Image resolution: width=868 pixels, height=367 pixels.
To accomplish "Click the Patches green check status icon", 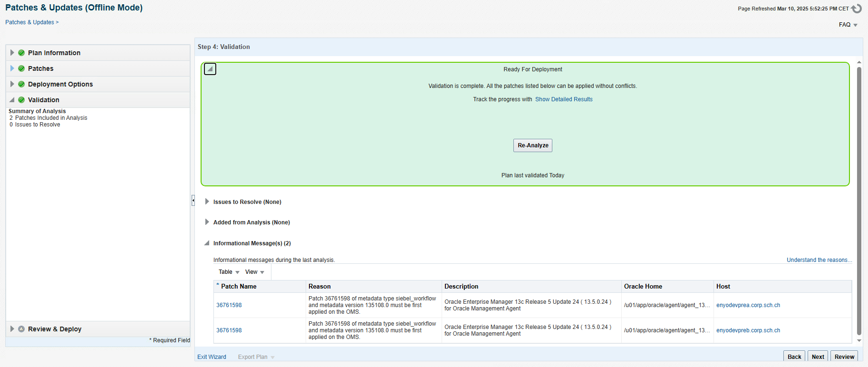I will point(21,68).
